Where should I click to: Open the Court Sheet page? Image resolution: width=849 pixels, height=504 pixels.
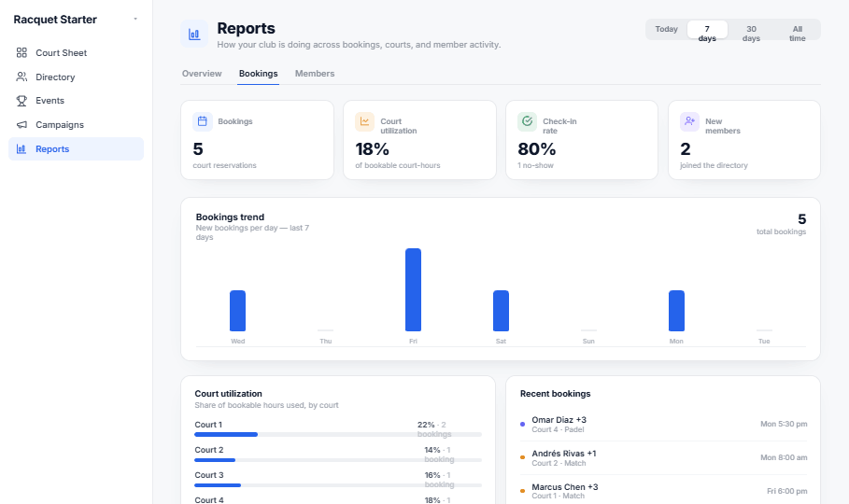tap(76, 52)
